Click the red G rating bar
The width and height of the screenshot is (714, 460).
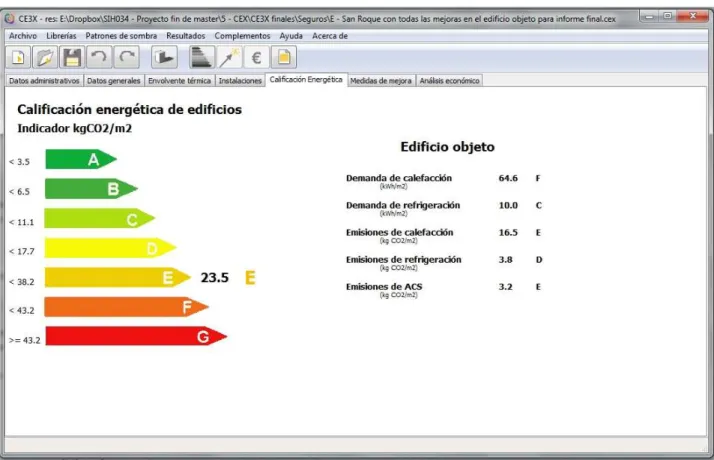point(136,336)
